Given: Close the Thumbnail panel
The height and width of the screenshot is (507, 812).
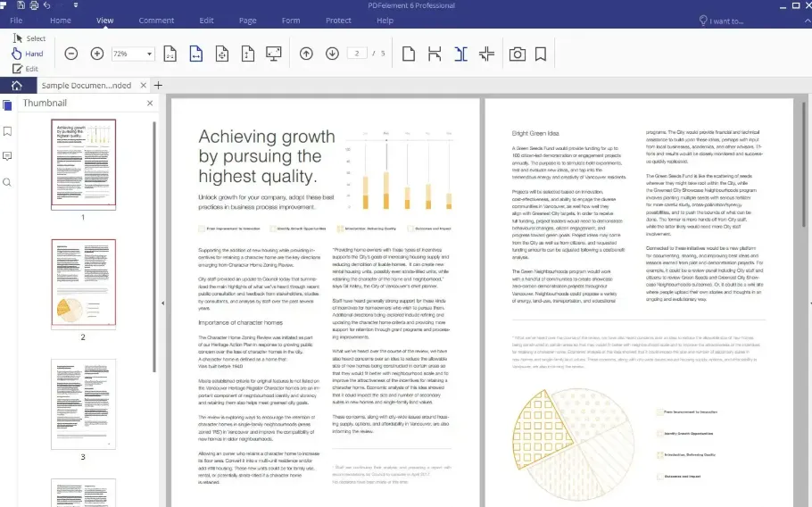Looking at the screenshot, I should point(150,103).
